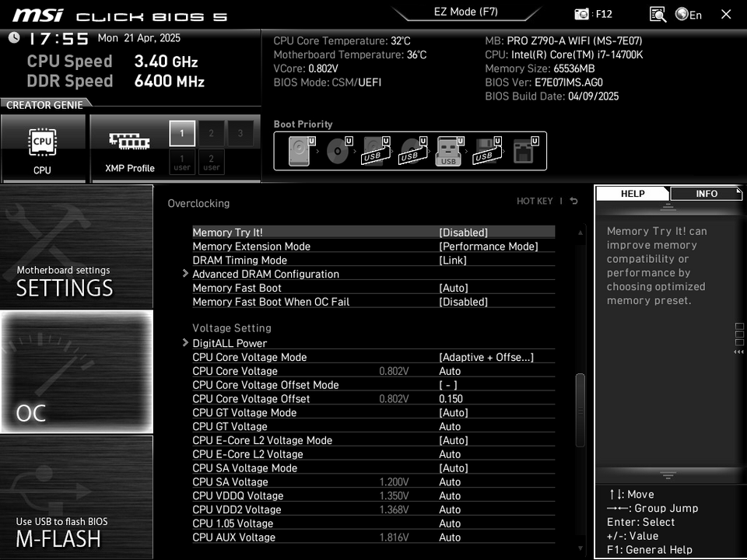Change Memory Fast Boot value

click(x=454, y=288)
